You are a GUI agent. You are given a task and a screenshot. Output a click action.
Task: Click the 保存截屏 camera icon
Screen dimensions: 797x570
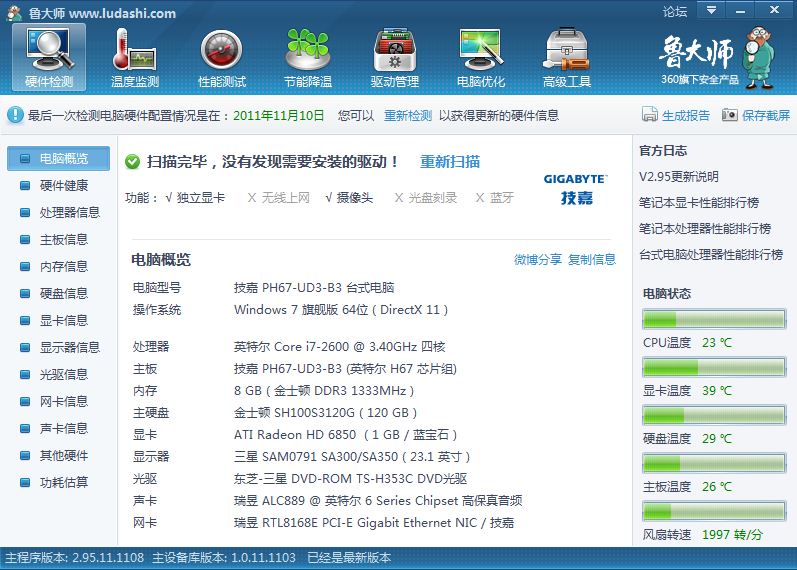[x=730, y=115]
